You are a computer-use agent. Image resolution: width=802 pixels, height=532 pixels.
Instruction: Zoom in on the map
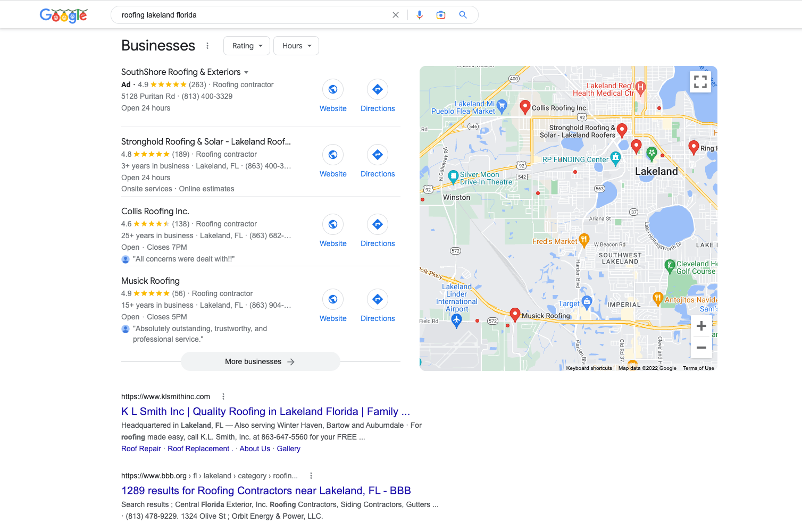[701, 326]
